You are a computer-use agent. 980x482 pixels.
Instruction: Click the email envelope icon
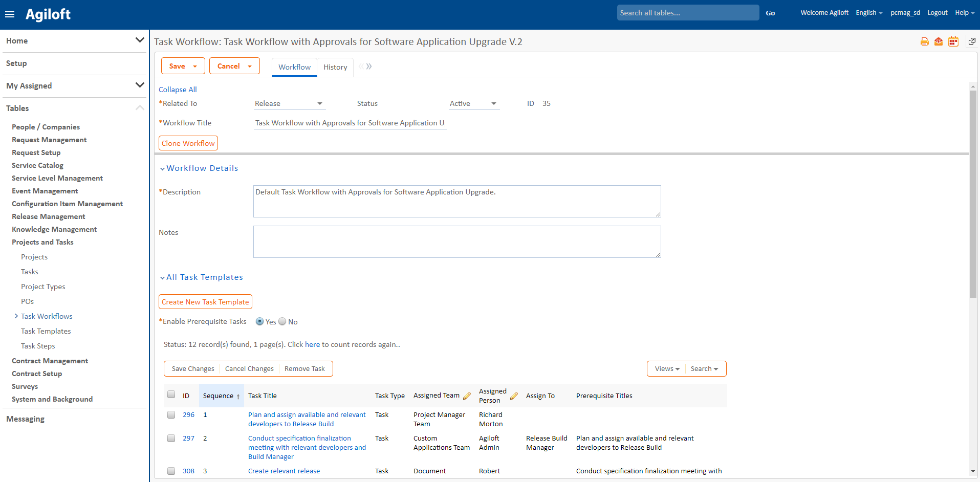(939, 42)
